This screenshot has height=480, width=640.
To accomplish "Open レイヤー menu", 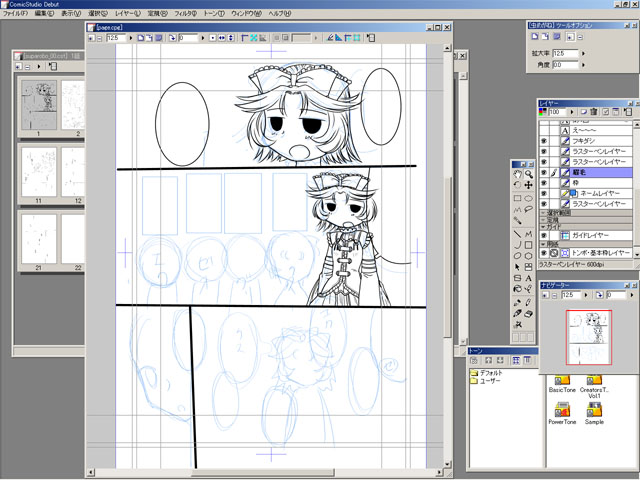I will point(127,13).
